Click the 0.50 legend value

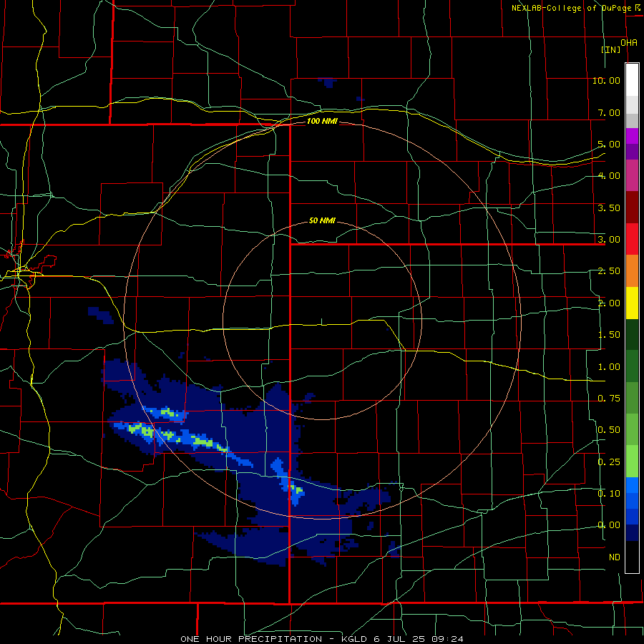[609, 430]
